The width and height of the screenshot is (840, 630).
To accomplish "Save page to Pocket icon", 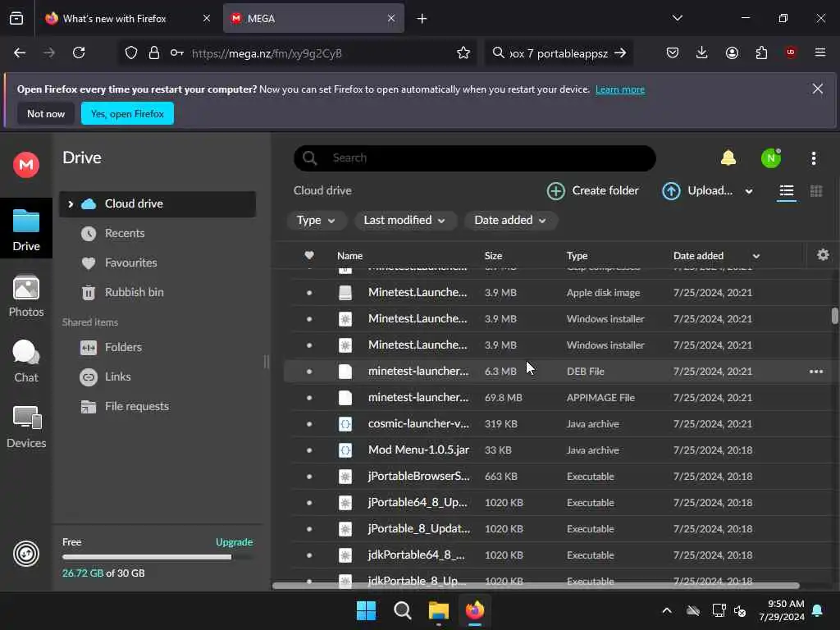I will [x=673, y=52].
